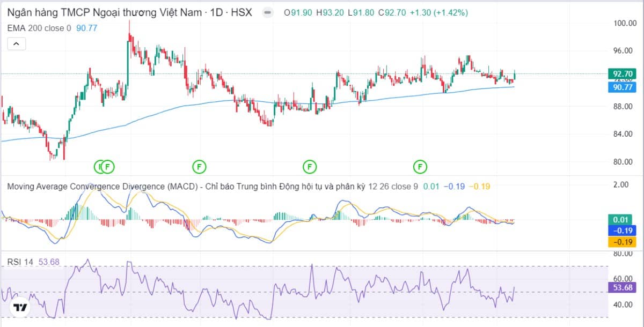Click the F marker overlapping another on the left

tap(108, 167)
